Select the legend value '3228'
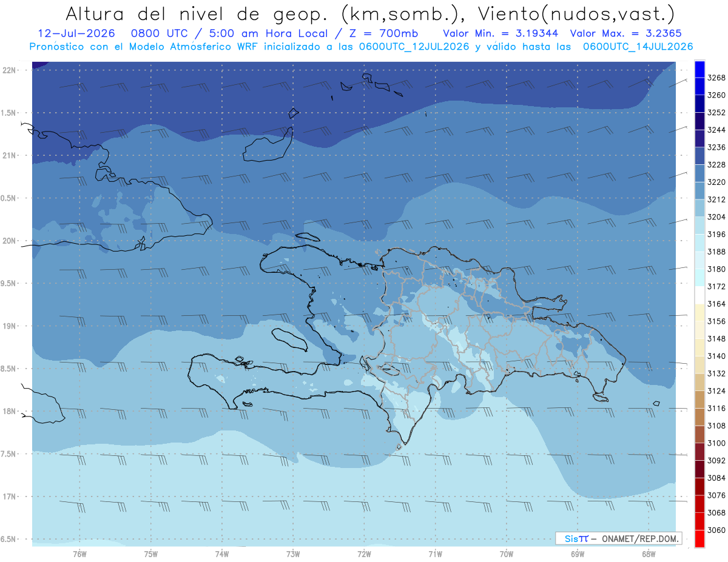This screenshot has height=562, width=728. point(716,165)
